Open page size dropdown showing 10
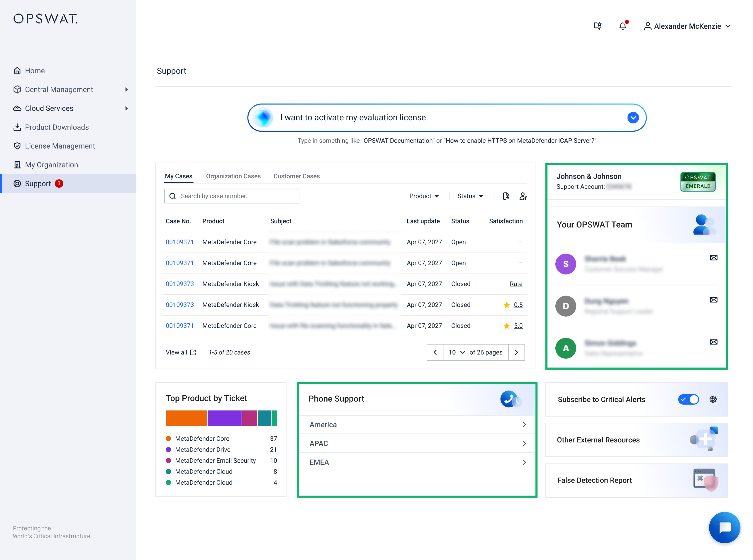The width and height of the screenshot is (753, 560). click(457, 352)
